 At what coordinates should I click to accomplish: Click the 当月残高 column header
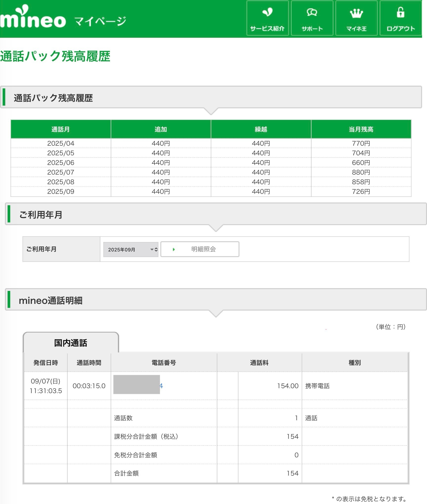click(361, 129)
